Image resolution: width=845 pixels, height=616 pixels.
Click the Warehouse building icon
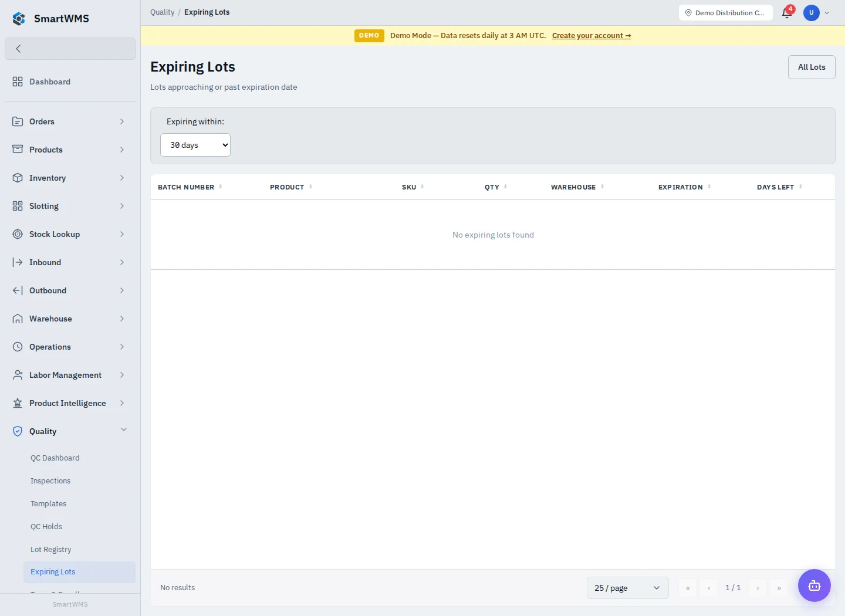click(x=18, y=319)
